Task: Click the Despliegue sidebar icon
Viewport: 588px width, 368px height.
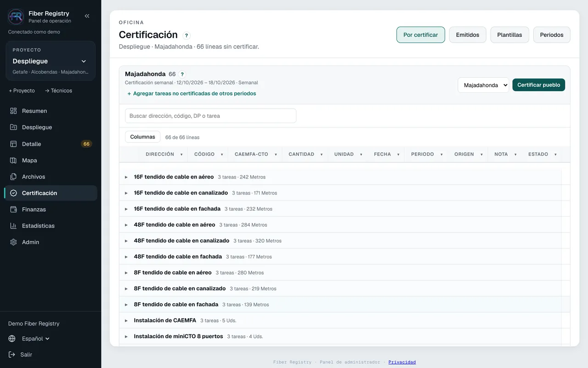Action: pos(13,127)
